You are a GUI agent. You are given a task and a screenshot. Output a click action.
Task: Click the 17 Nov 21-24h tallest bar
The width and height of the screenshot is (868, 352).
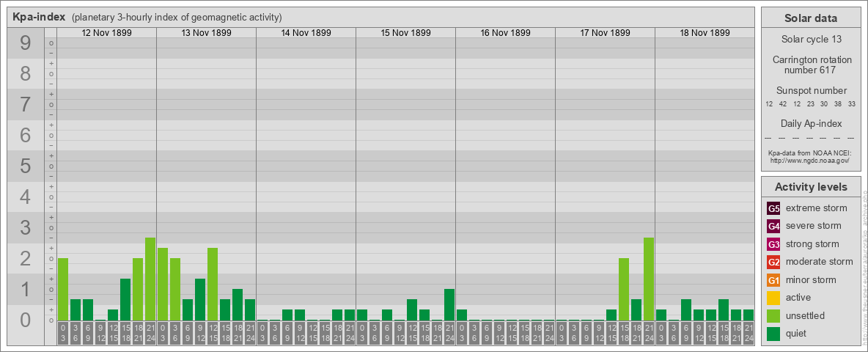(x=648, y=279)
